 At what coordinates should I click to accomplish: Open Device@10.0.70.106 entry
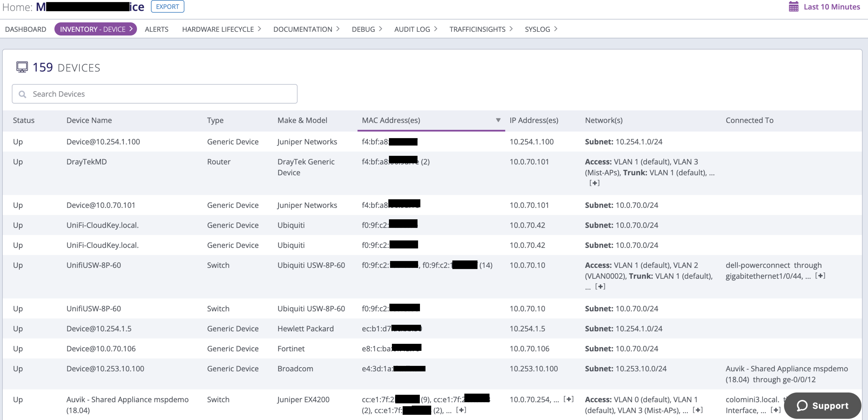(101, 349)
